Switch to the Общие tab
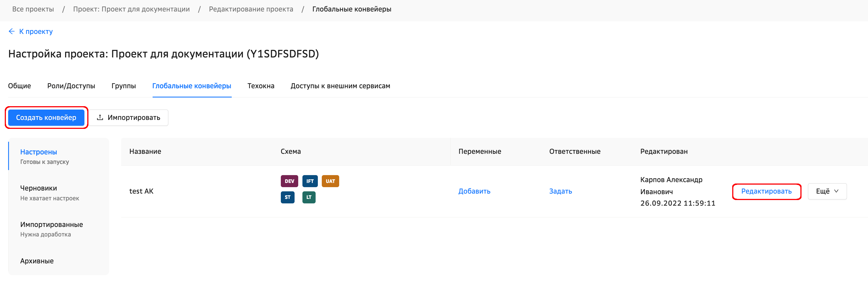Viewport: 868px width, 288px height. (20, 86)
